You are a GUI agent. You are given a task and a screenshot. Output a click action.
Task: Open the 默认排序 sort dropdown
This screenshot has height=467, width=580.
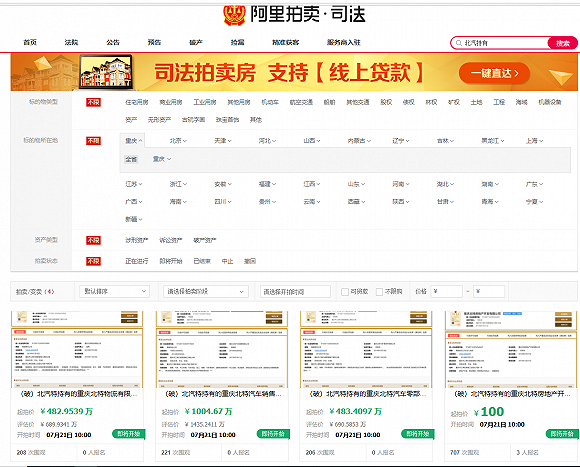coord(114,291)
